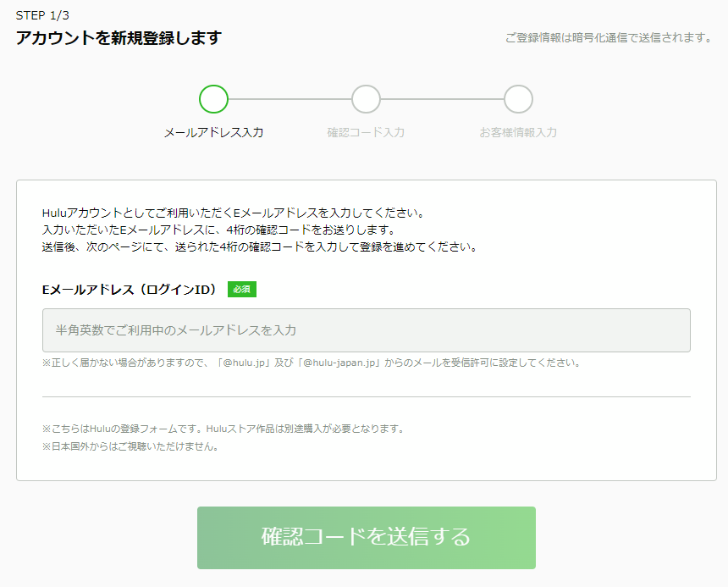The width and height of the screenshot is (728, 587).
Task: Click the Eメールアドレス input field
Action: pos(367,330)
